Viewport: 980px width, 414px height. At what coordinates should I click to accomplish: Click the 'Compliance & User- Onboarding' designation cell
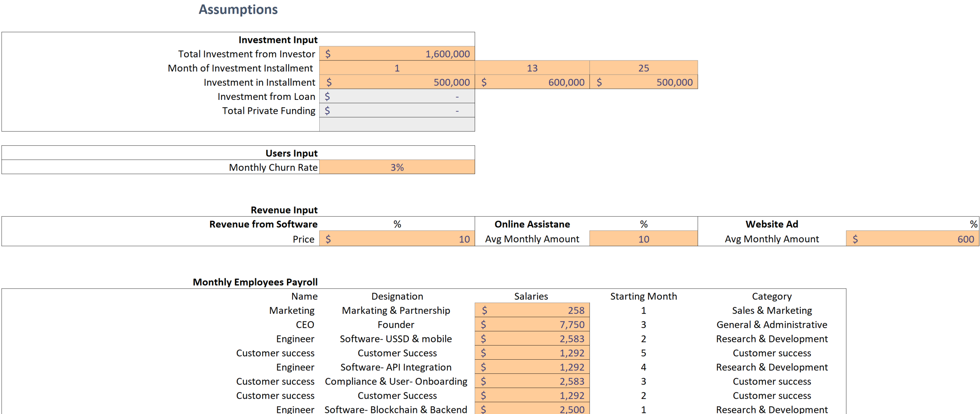point(396,381)
